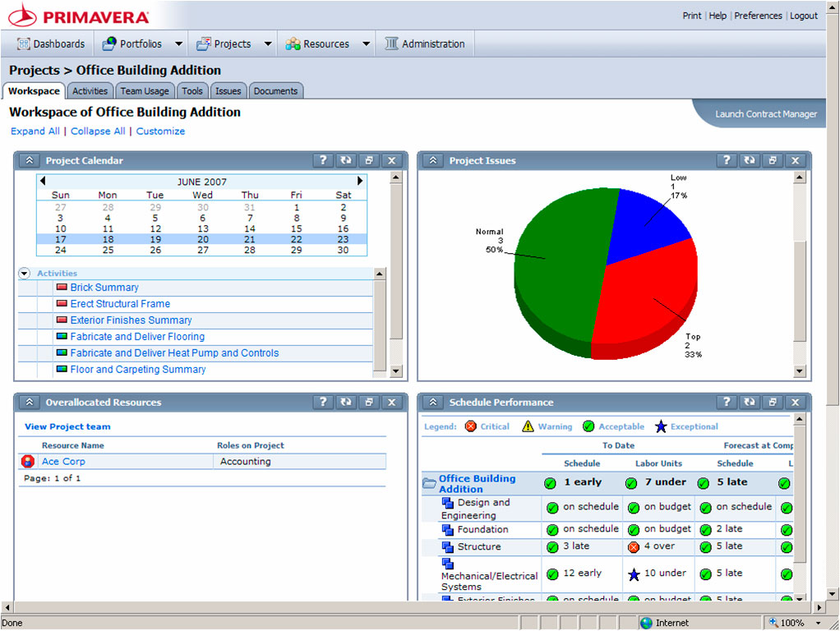Open Fabricate and Deliver Heat Pump and Controls
The width and height of the screenshot is (840, 631).
(174, 353)
